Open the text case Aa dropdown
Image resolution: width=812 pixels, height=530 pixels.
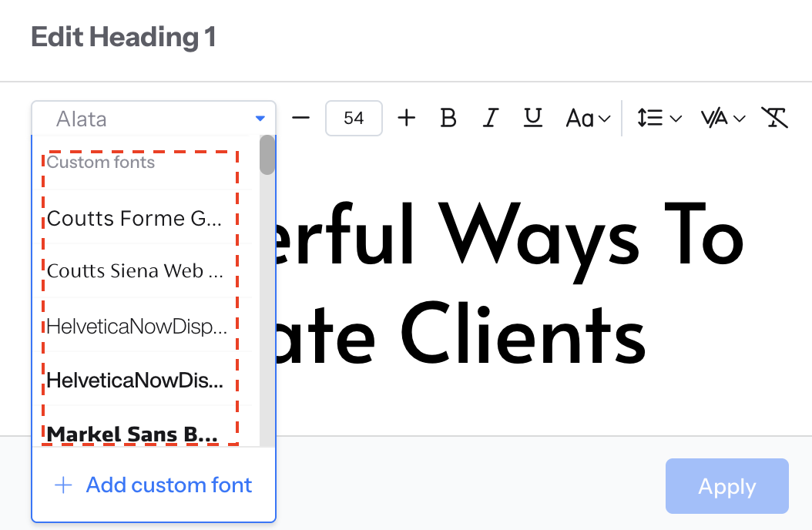588,119
